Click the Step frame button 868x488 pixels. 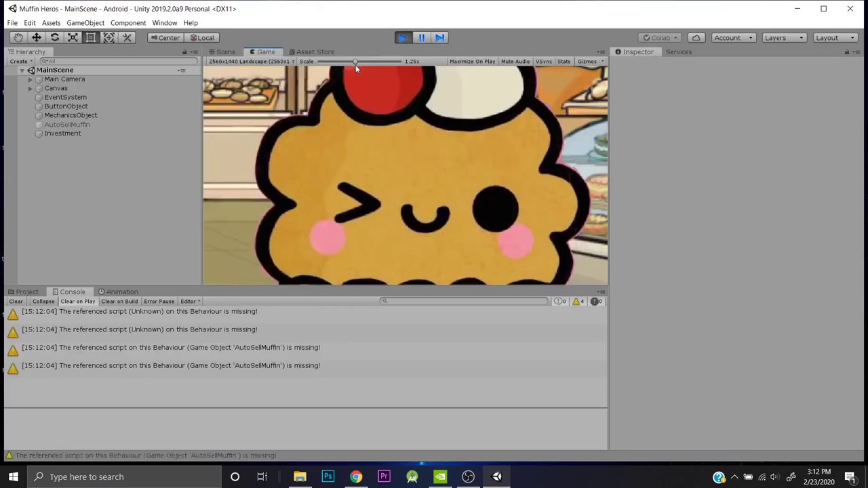pyautogui.click(x=439, y=38)
